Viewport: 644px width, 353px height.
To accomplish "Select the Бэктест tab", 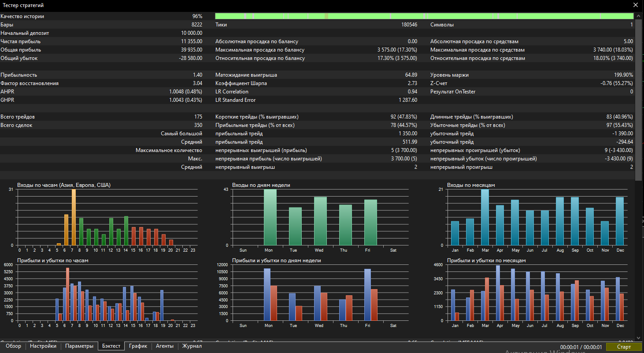I will (111, 346).
